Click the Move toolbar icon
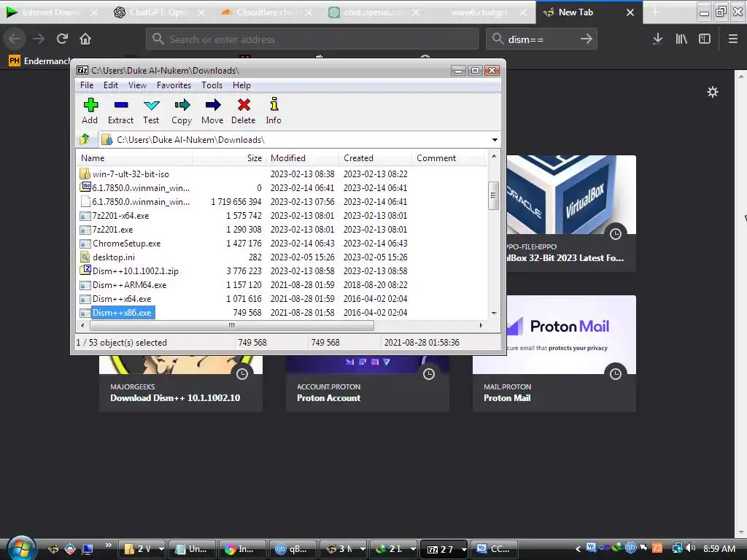The image size is (747, 560). click(x=212, y=111)
